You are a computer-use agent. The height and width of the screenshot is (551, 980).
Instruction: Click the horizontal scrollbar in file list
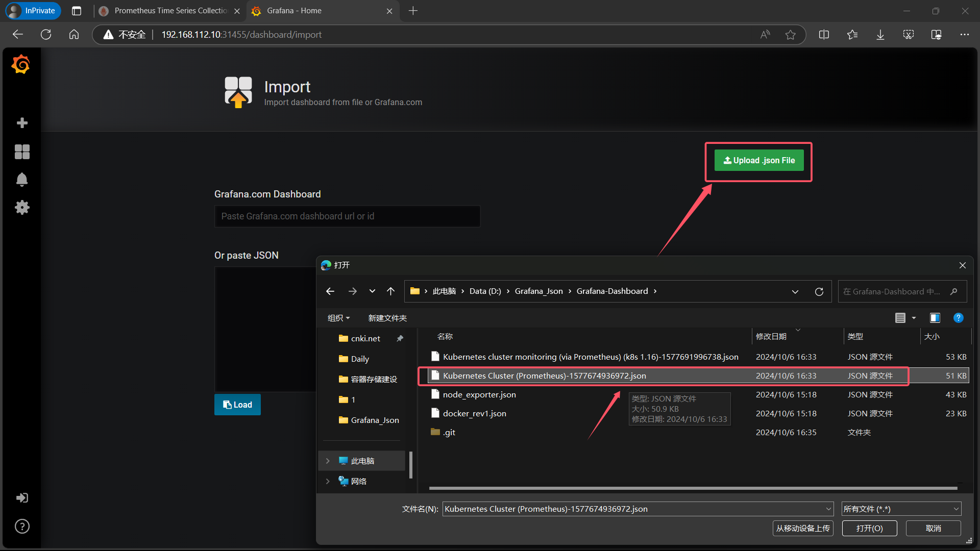click(693, 488)
